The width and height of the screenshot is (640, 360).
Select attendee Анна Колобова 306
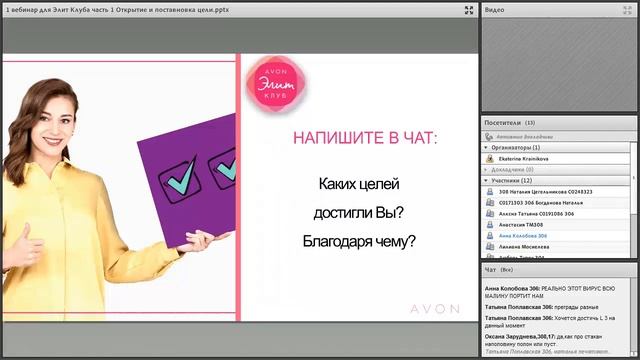[x=556, y=236]
